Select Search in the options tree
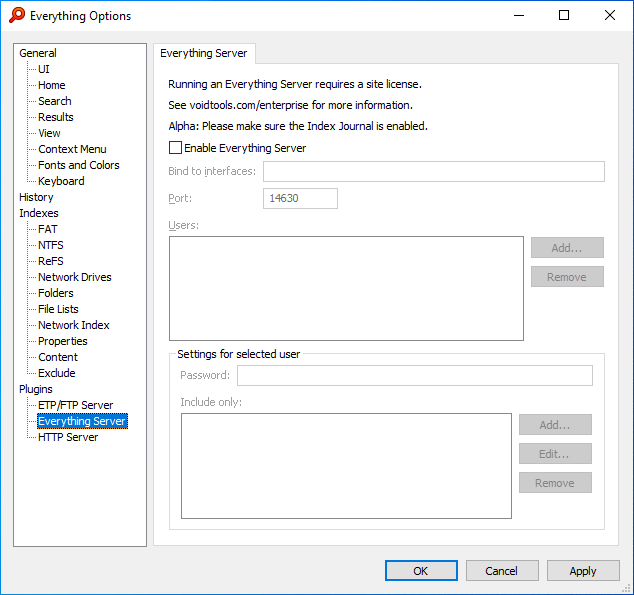The image size is (634, 595). 55,101
